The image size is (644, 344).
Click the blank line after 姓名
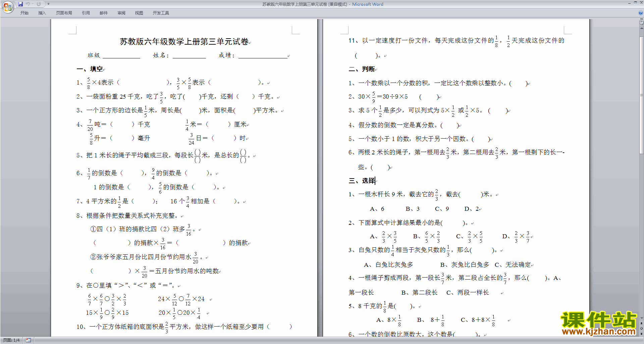tap(189, 56)
